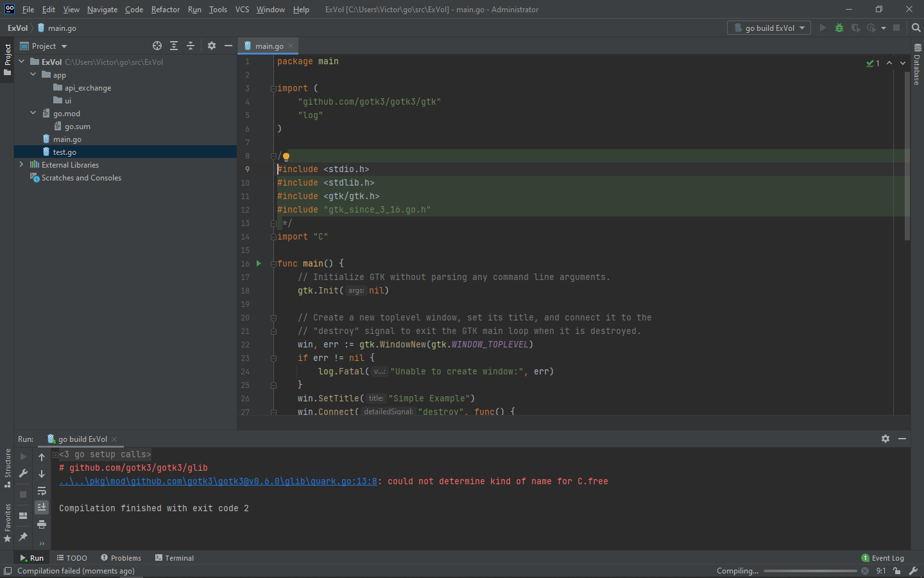Open the 'go build ExVol' run configuration dropdown
The width and height of the screenshot is (924, 578).
769,28
